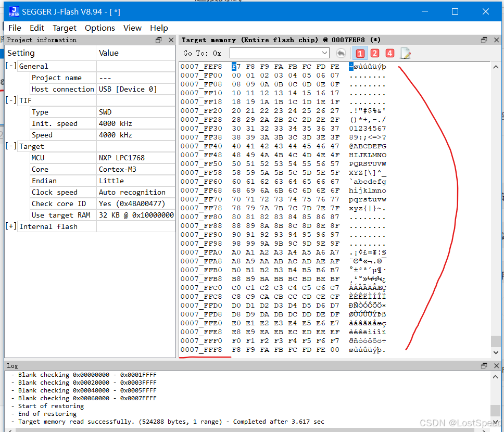Open the File menu
The image size is (504, 432).
pos(15,28)
